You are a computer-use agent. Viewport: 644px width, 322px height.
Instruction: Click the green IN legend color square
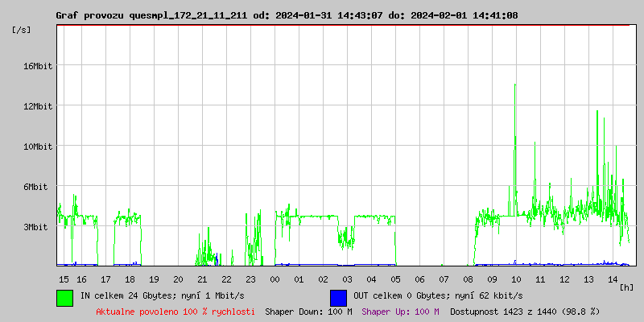pyautogui.click(x=65, y=297)
